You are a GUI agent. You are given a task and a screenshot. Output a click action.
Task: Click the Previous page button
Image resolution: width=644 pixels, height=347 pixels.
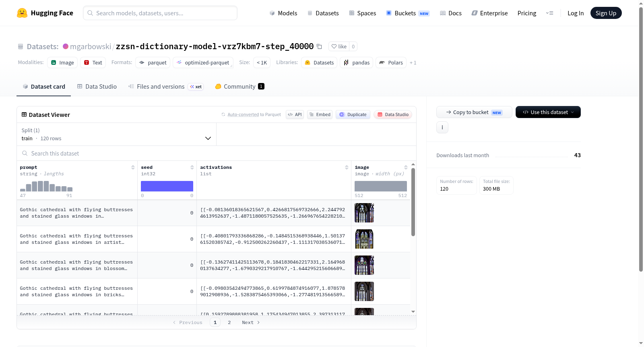pyautogui.click(x=188, y=322)
